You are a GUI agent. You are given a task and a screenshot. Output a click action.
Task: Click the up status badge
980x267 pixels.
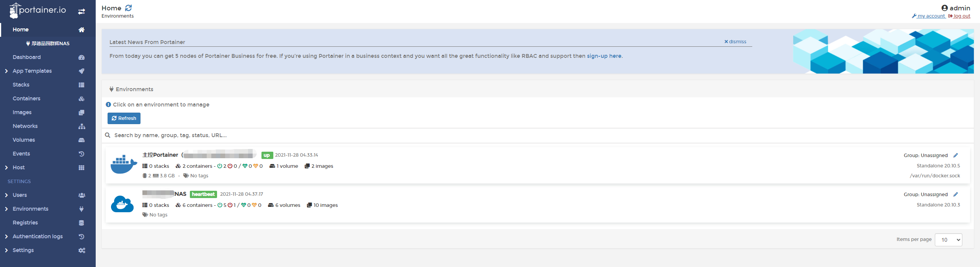coord(267,156)
